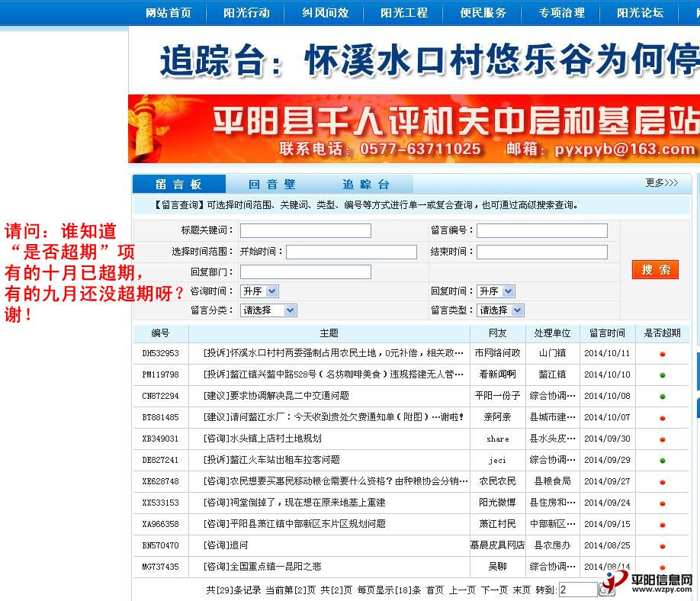Open the inquiry 水头镇上店村土地规划
Viewport: 700px width, 601px height.
point(262,439)
